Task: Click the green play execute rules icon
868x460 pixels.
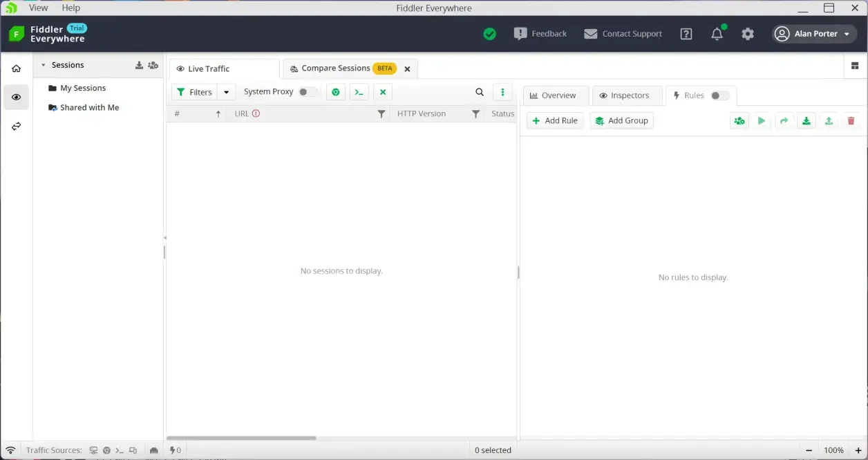Action: [x=762, y=121]
